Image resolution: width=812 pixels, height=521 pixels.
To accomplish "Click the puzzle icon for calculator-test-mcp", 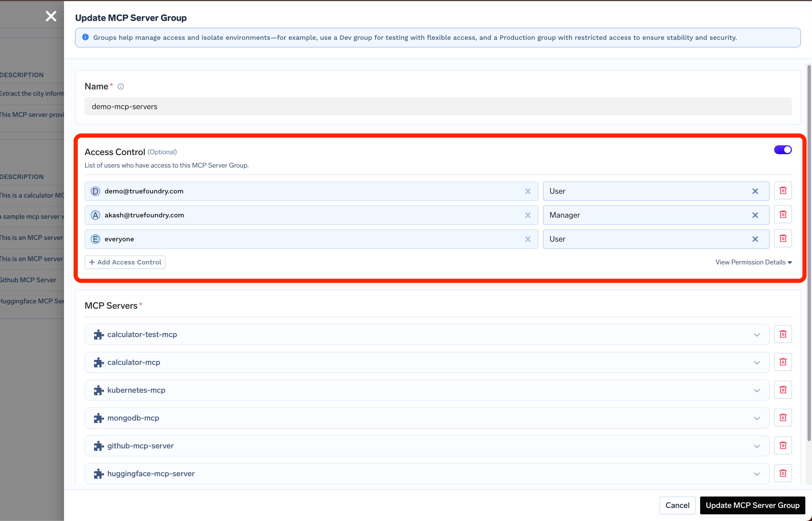I will coord(99,335).
